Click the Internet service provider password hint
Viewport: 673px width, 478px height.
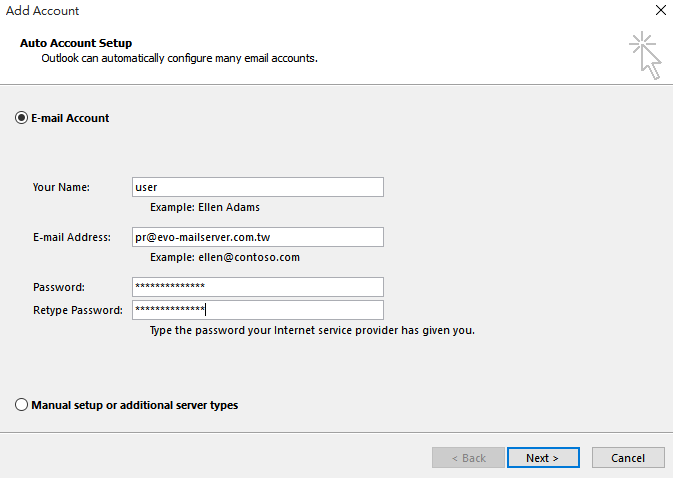coord(312,330)
